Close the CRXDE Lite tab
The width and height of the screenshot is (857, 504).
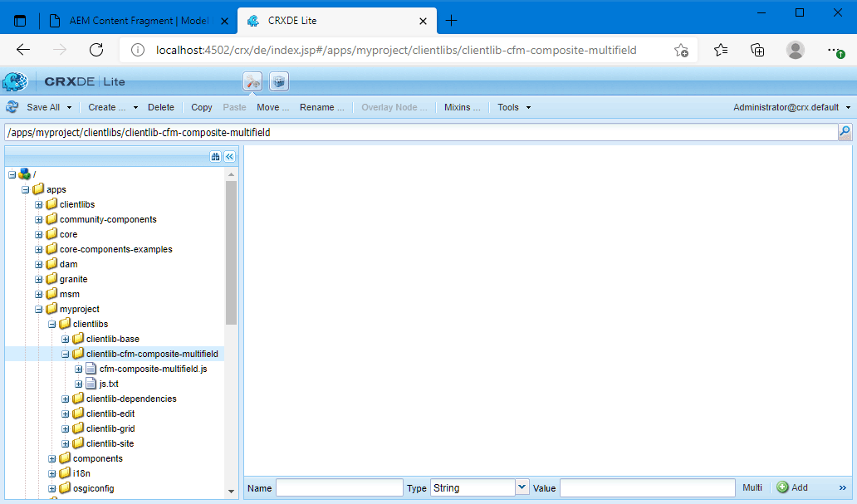point(423,22)
